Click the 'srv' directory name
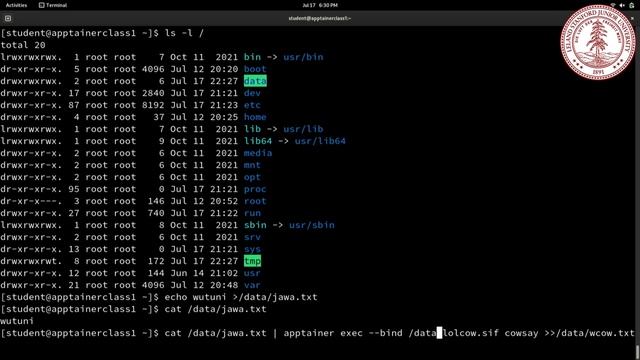The width and height of the screenshot is (640, 360). (252, 237)
